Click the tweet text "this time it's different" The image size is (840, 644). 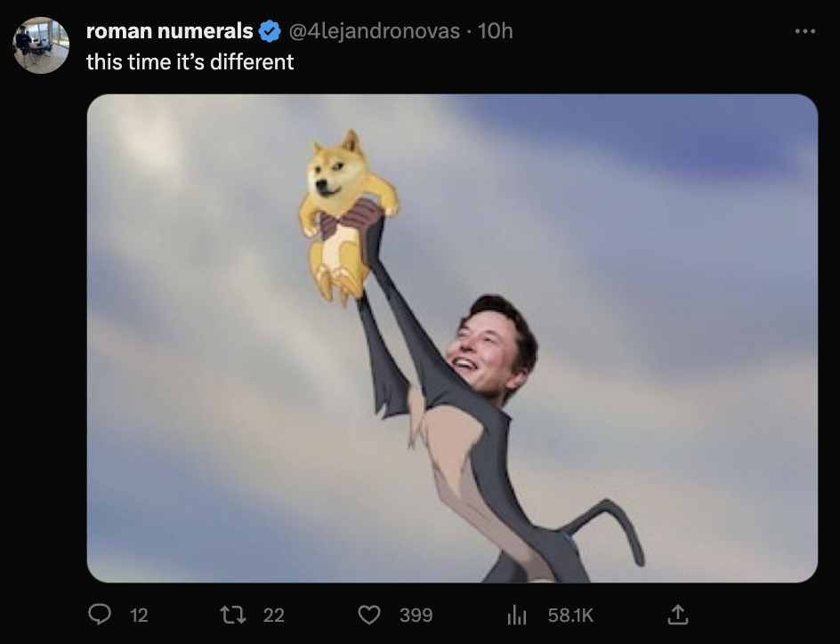click(190, 61)
